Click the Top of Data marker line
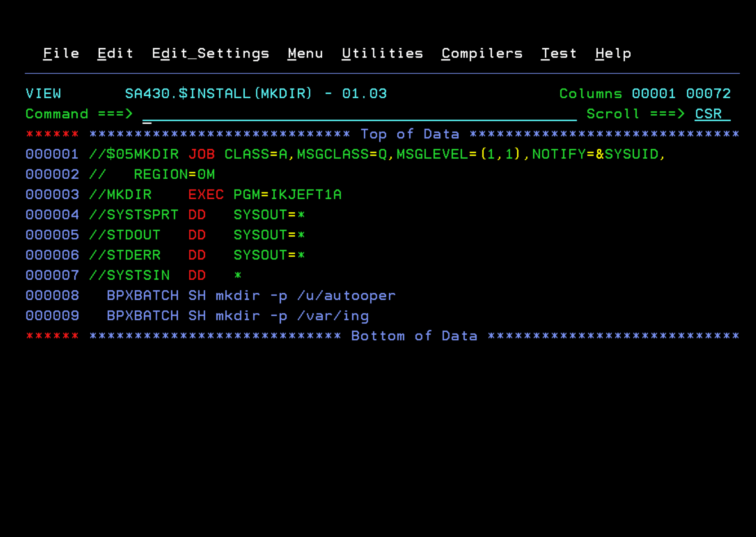Viewport: 756px width, 537px height. 411,134
